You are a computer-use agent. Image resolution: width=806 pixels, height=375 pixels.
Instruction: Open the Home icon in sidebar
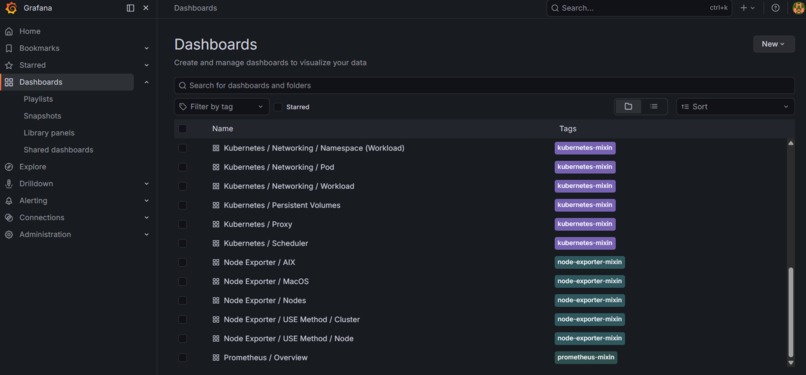(9, 31)
